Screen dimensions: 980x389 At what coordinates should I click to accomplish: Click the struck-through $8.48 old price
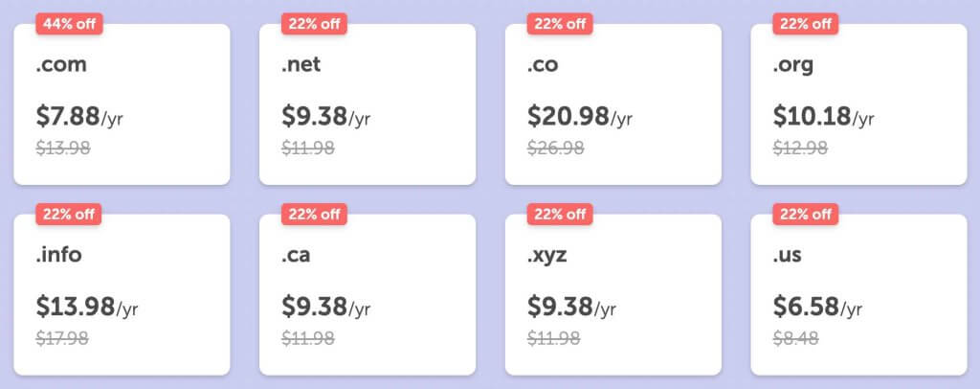pyautogui.click(x=798, y=337)
